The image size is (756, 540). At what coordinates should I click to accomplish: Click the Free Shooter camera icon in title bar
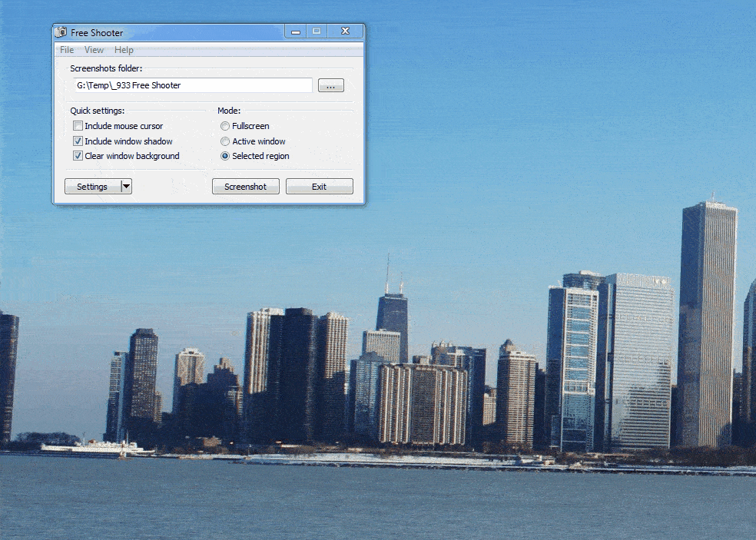click(61, 32)
